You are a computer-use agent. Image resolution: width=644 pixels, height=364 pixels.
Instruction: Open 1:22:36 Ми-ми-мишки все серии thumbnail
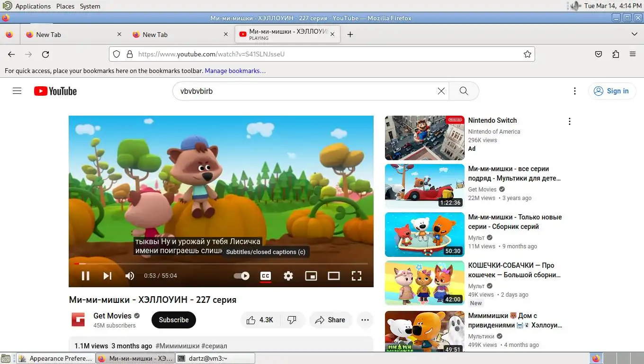coord(425,186)
